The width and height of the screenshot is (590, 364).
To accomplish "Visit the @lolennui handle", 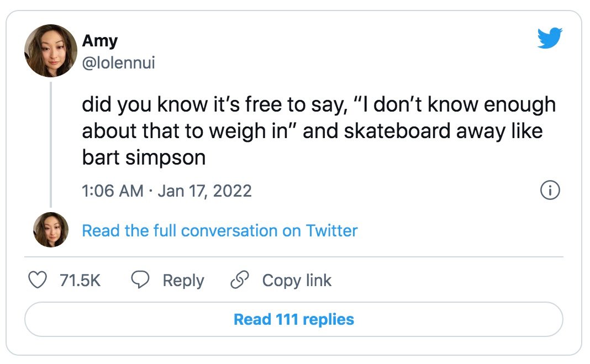I will (x=119, y=63).
